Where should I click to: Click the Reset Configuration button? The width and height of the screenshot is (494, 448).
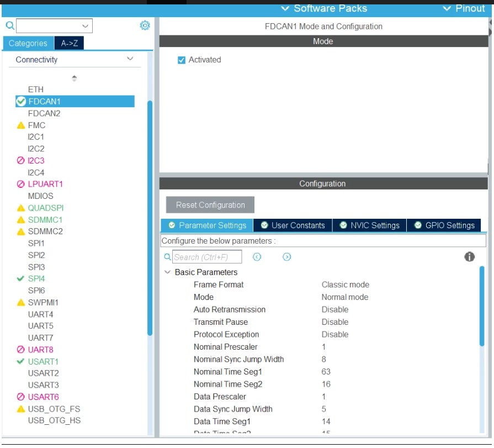[x=210, y=205]
